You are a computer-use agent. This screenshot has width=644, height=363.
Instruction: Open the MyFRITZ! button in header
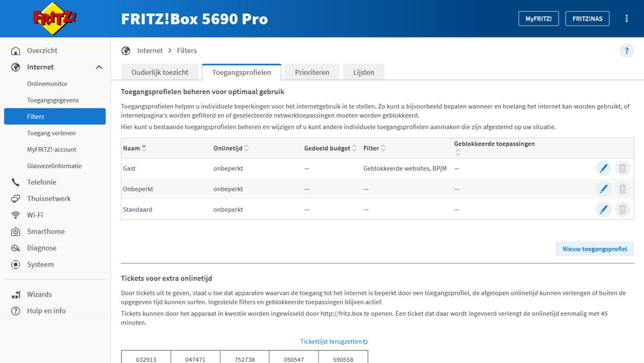pyautogui.click(x=538, y=18)
